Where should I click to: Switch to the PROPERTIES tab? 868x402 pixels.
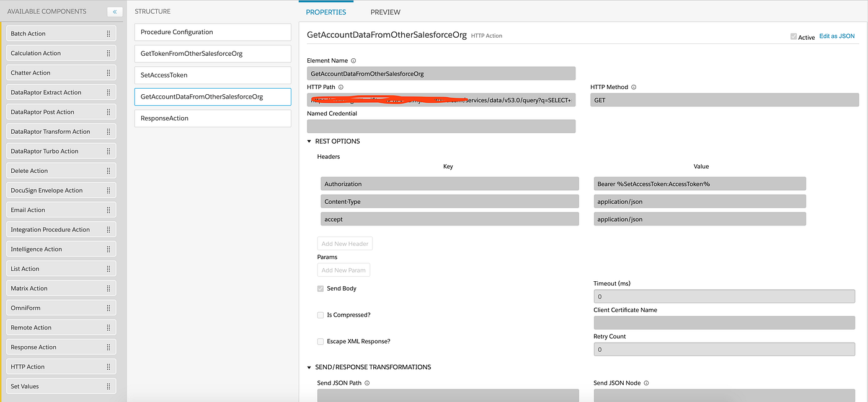[326, 12]
